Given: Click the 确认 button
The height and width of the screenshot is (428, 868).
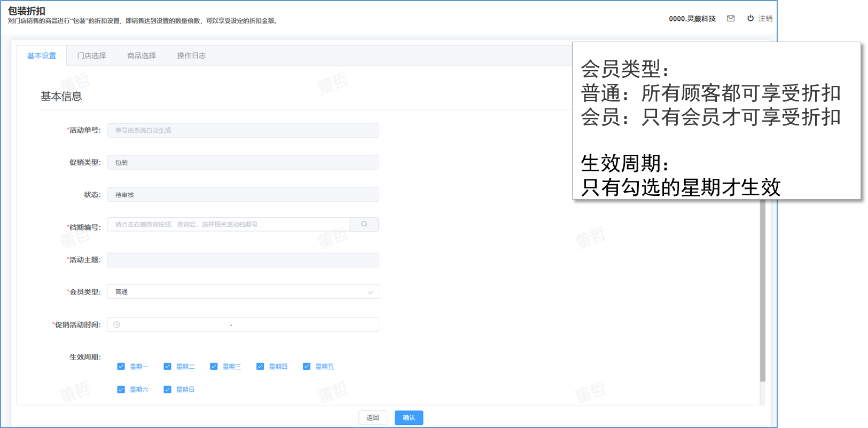Looking at the screenshot, I should coord(409,418).
